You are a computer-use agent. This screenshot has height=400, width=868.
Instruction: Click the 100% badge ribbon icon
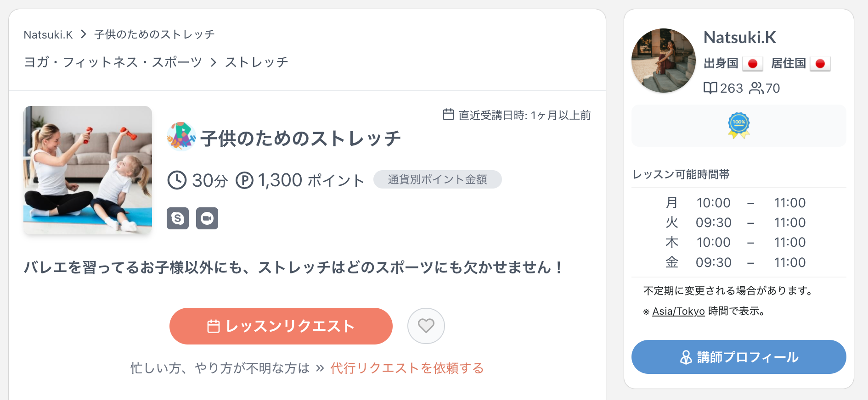[x=738, y=125]
